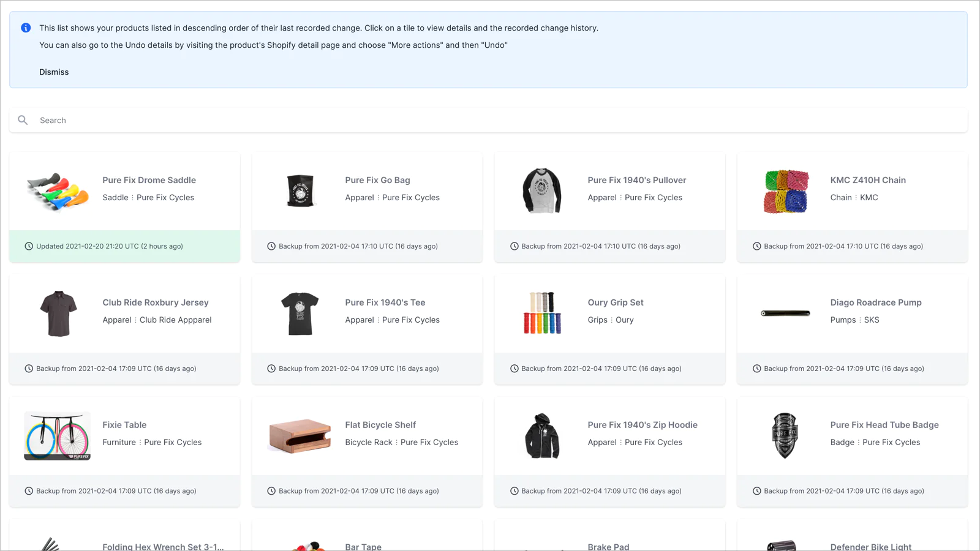Open the Pure Fix 1940's Pullover thumbnail
Image resolution: width=980 pixels, height=551 pixels.
click(x=542, y=191)
